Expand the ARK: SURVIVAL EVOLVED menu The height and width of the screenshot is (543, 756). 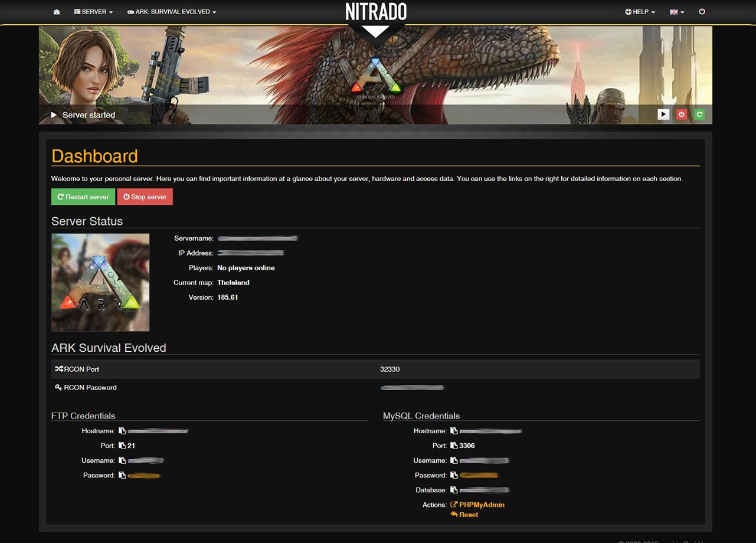coord(172,12)
